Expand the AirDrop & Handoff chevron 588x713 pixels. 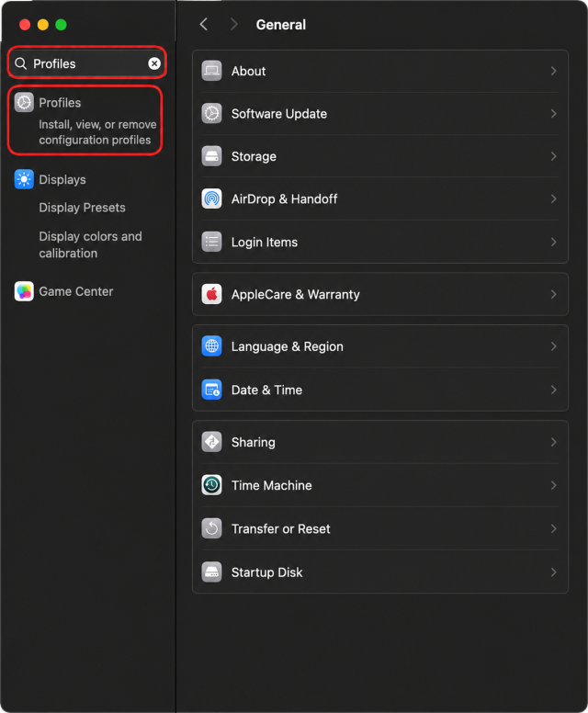(553, 198)
